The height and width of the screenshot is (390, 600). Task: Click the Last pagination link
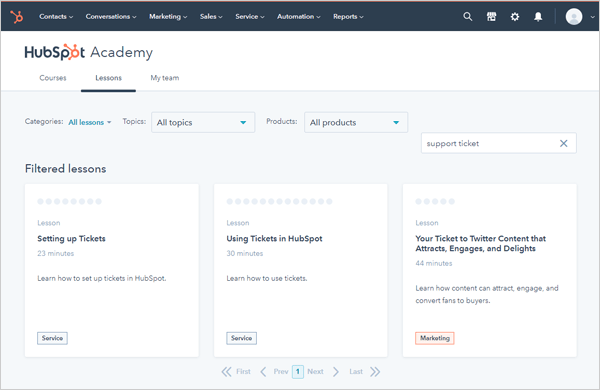point(356,372)
